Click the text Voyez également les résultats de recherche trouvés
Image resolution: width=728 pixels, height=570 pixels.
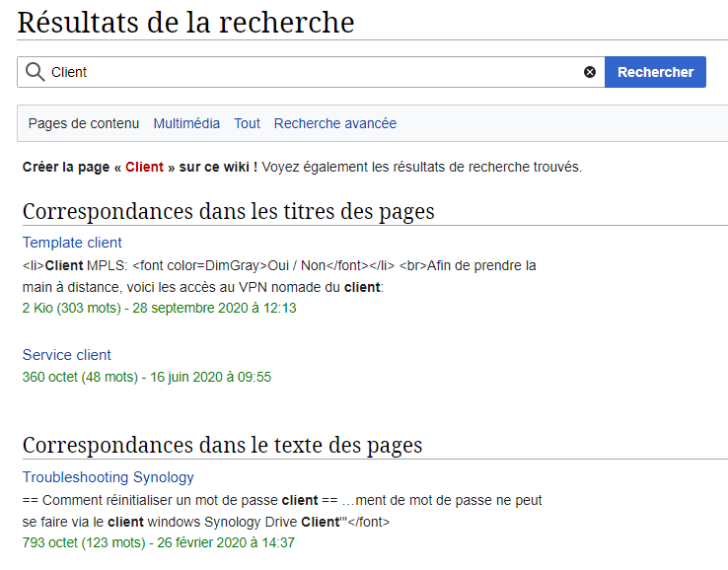click(421, 167)
